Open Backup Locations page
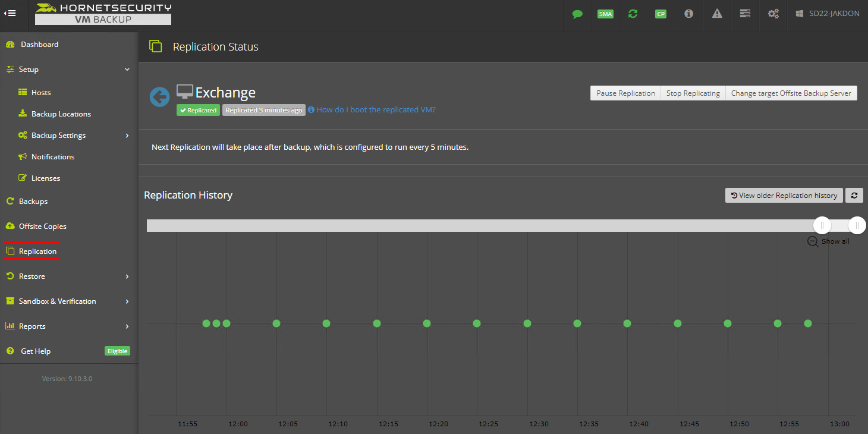Screen dimensions: 868x434 (x=61, y=114)
